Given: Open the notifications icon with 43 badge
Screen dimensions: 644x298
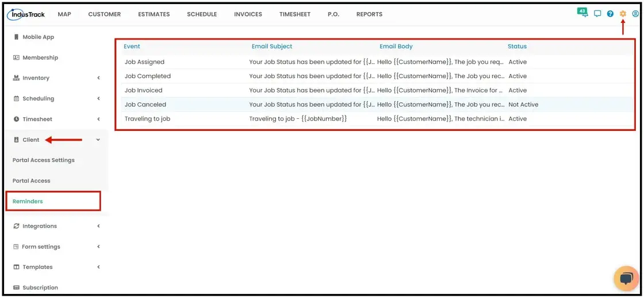Looking at the screenshot, I should (x=582, y=12).
